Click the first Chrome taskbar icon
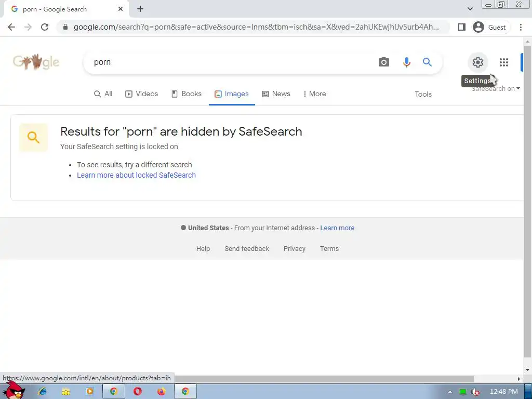Screen dimensions: 532x399 click(x=113, y=392)
